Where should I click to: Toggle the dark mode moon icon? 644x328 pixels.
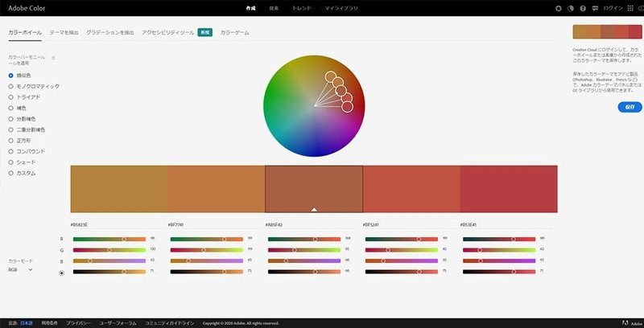click(570, 8)
